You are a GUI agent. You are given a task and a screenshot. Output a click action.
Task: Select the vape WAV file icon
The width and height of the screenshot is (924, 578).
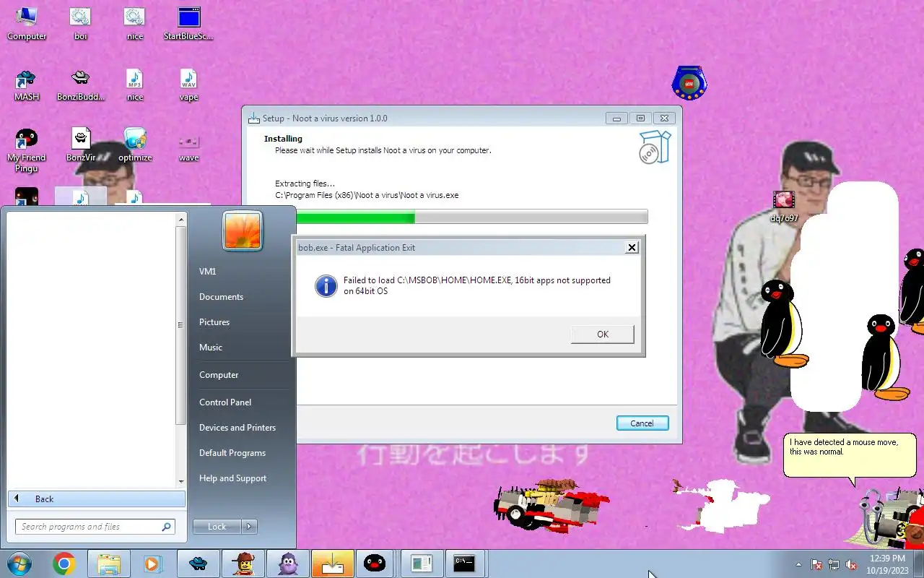[x=188, y=85]
